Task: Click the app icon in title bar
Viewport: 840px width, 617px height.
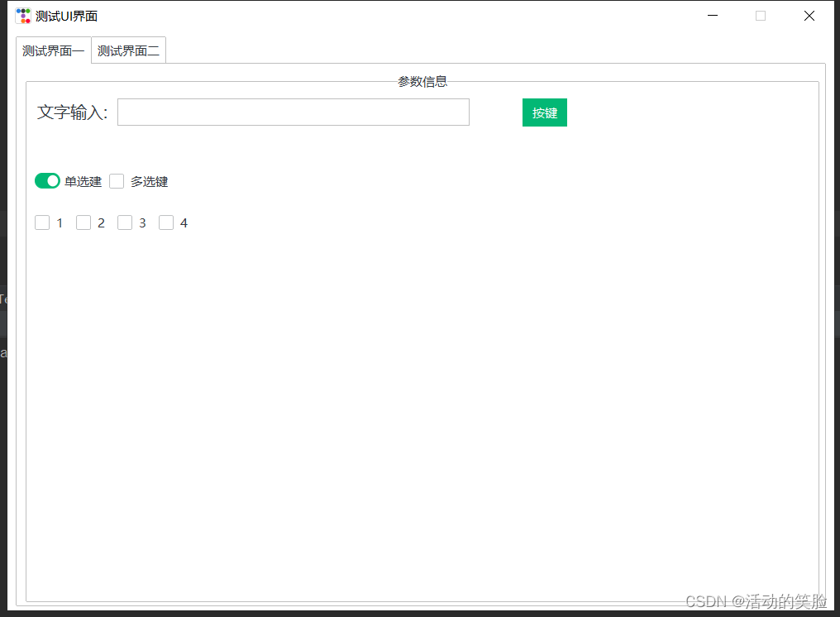Action: 23,16
